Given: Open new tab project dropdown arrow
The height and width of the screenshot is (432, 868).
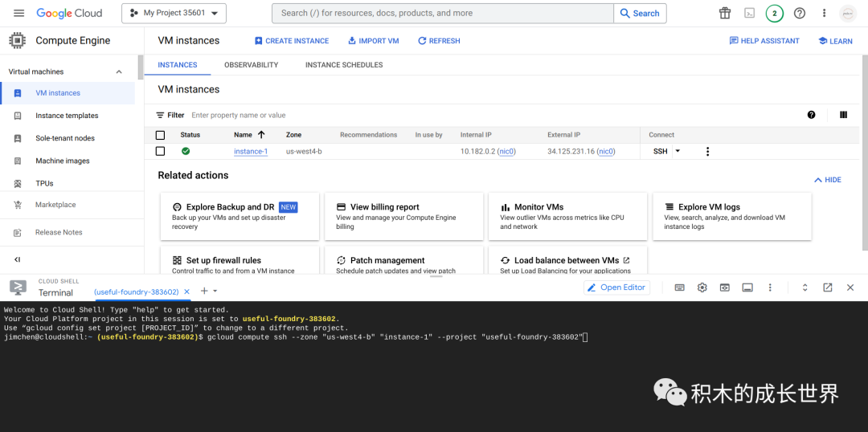Looking at the screenshot, I should pyautogui.click(x=215, y=291).
